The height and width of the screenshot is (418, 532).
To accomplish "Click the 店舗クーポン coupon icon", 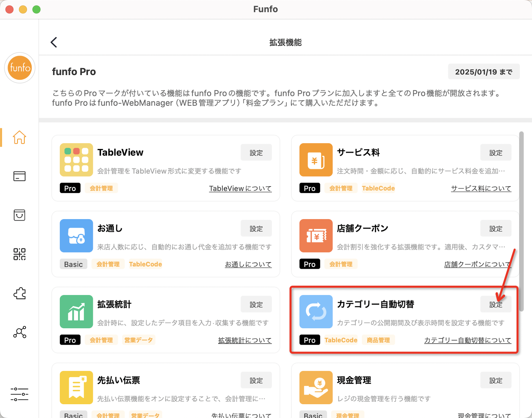I will (x=316, y=236).
